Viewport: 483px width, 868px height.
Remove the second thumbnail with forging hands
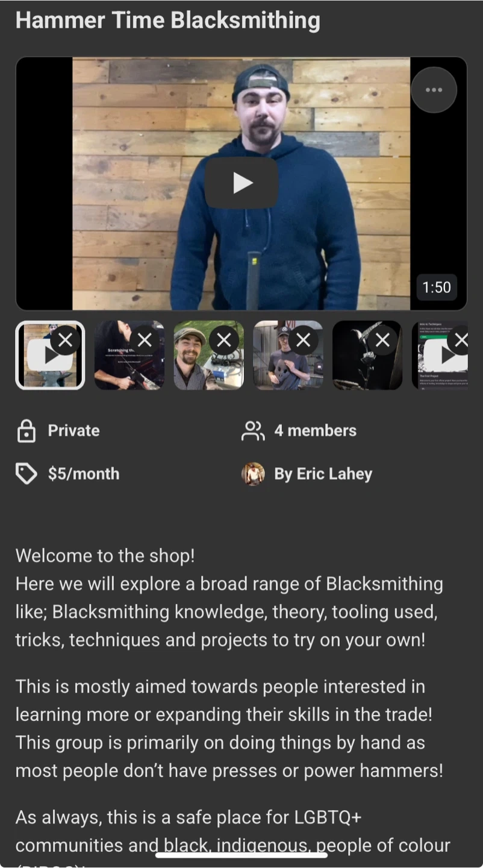pyautogui.click(x=145, y=341)
